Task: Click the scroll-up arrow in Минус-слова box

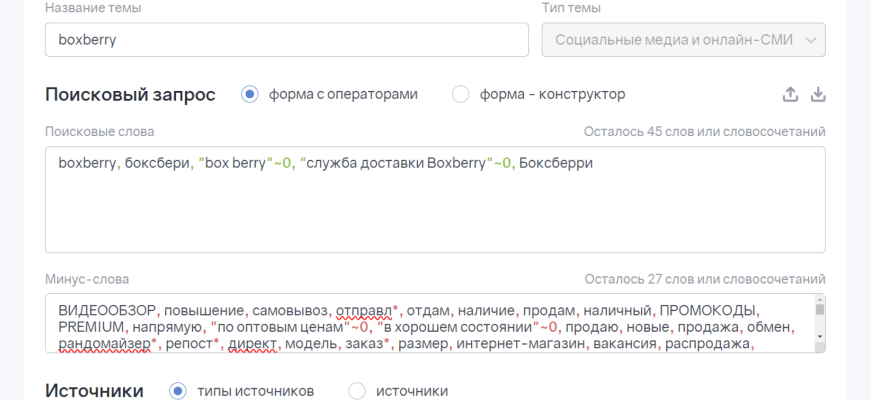Action: click(820, 299)
